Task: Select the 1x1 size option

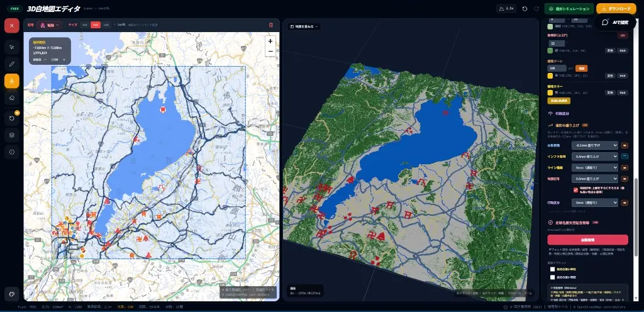Action: coord(85,25)
